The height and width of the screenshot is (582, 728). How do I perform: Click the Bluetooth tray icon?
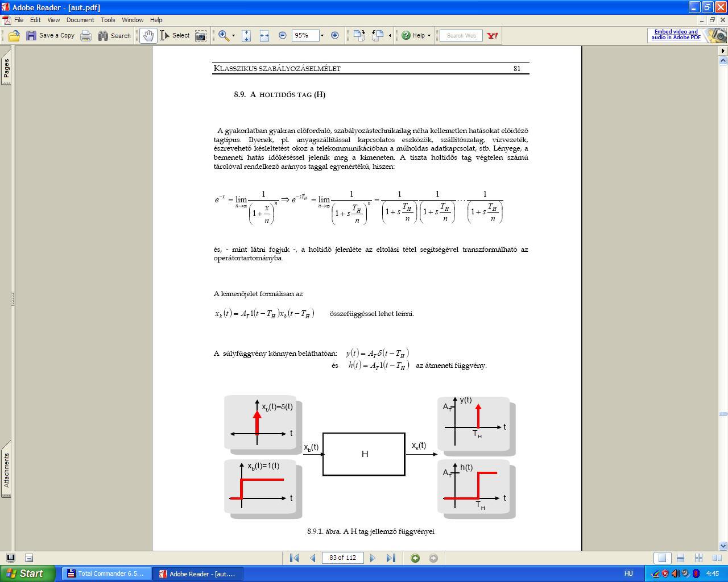click(696, 573)
